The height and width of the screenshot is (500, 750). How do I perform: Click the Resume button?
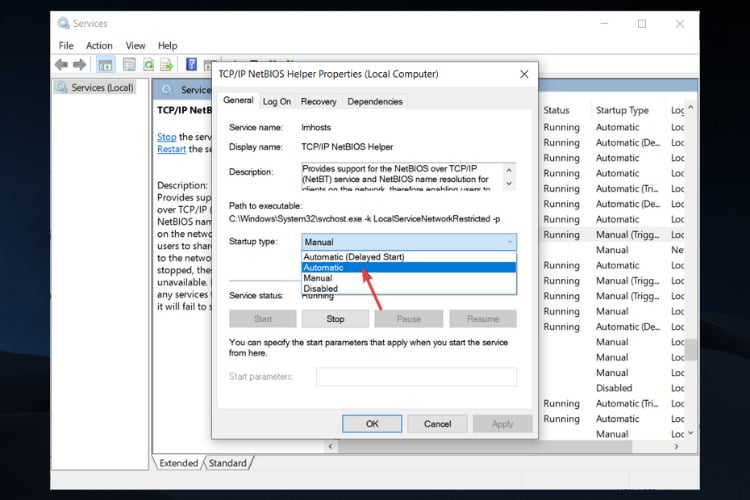pos(483,319)
